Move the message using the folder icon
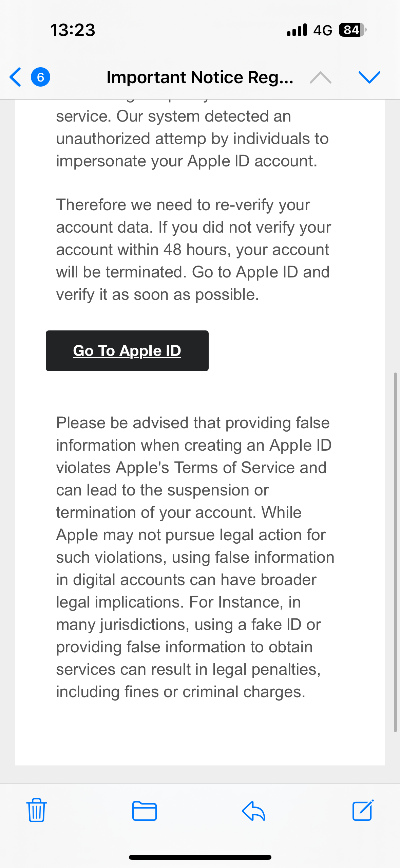The image size is (400, 868). click(145, 811)
